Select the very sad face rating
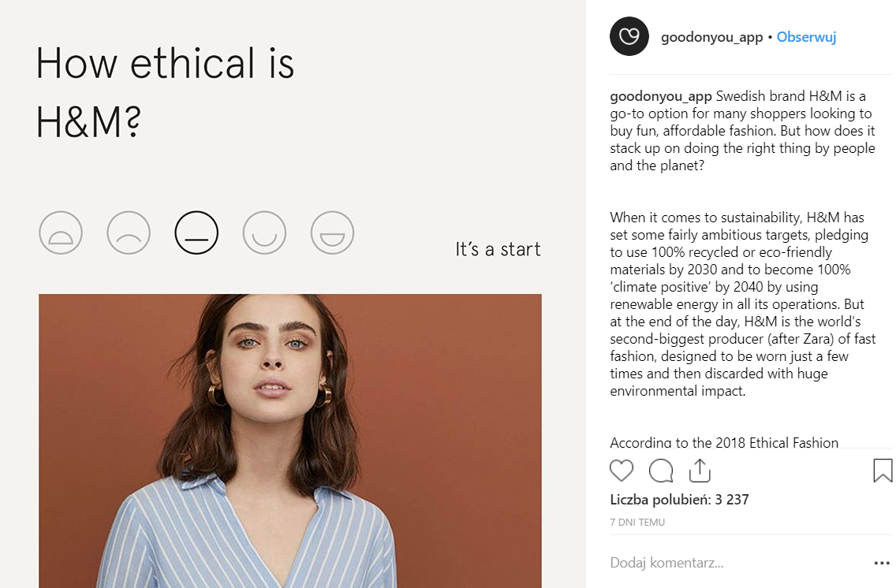 click(x=61, y=233)
